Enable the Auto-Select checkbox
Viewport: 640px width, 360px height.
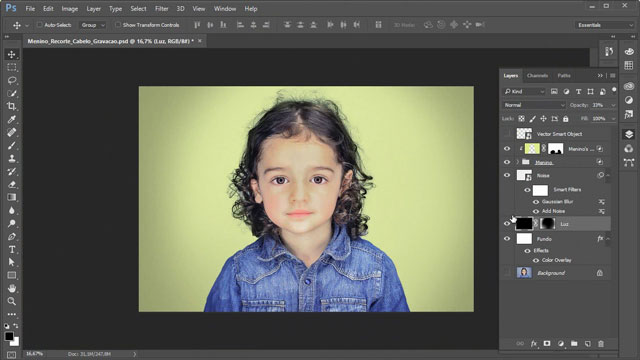40,25
